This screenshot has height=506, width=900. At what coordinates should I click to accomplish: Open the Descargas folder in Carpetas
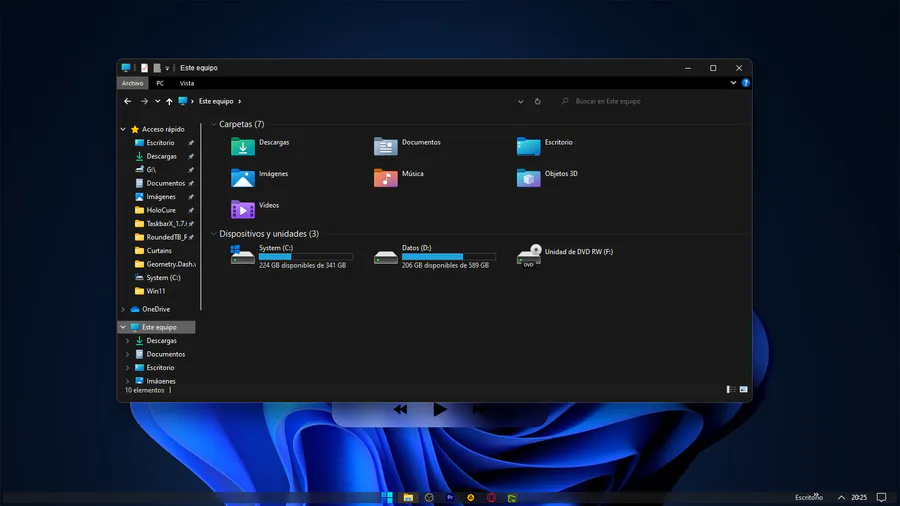tap(260, 146)
